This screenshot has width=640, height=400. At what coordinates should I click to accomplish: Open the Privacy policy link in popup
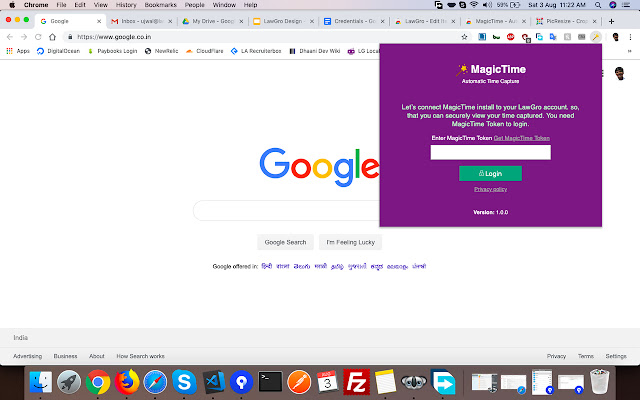tap(490, 189)
